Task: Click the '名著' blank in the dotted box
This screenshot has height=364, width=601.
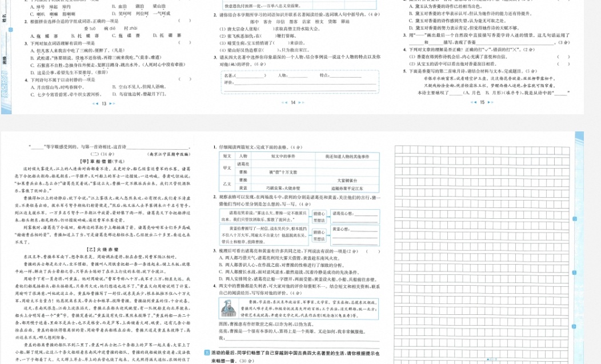Action: 249,75
